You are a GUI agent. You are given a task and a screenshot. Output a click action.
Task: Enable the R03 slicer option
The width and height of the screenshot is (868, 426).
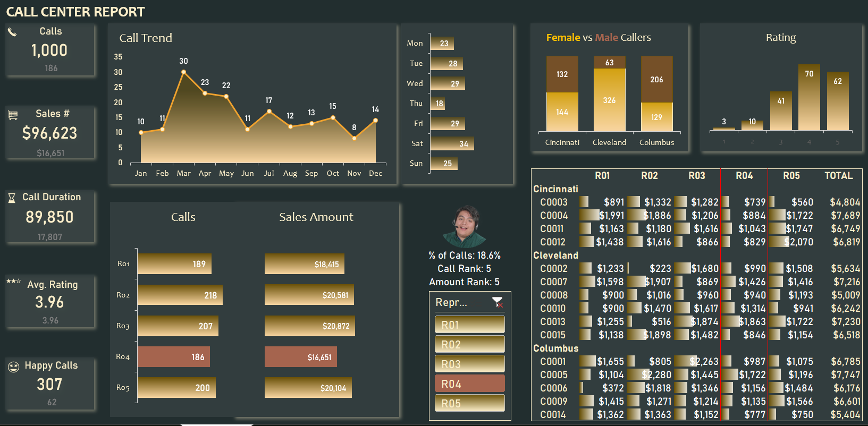click(469, 364)
